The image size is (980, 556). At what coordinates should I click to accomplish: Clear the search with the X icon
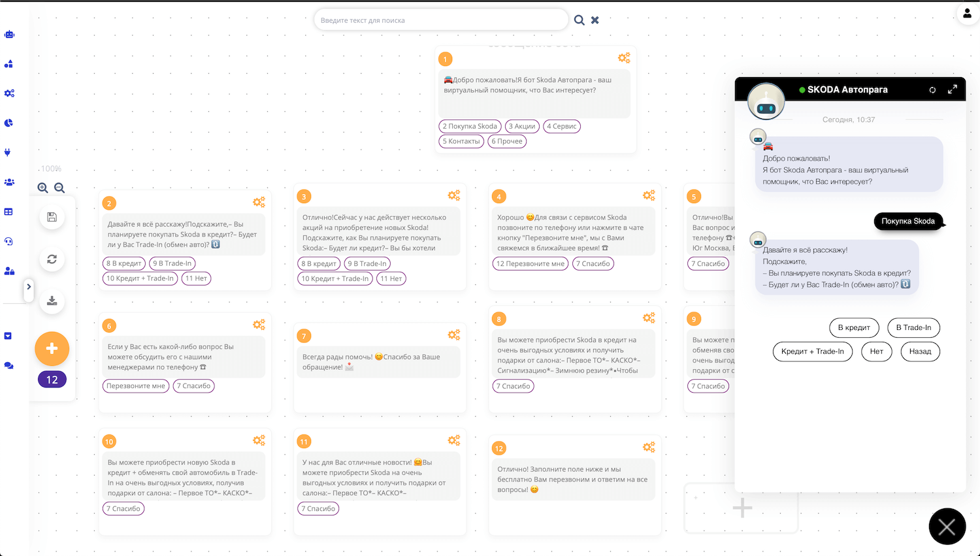595,20
